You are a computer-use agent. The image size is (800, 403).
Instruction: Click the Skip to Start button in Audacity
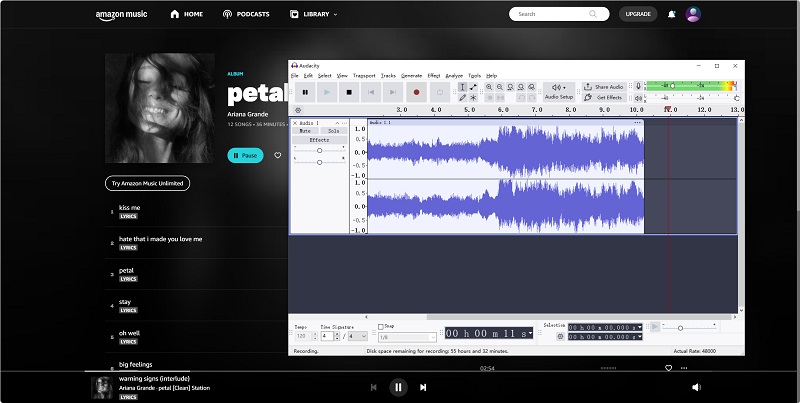[x=371, y=92]
